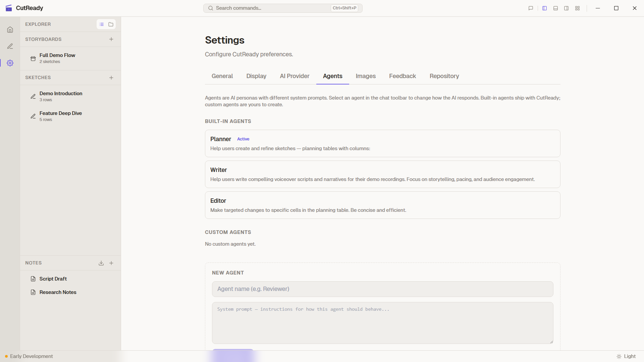The width and height of the screenshot is (644, 362).
Task: Switch Explorer to folder view
Action: click(x=111, y=24)
